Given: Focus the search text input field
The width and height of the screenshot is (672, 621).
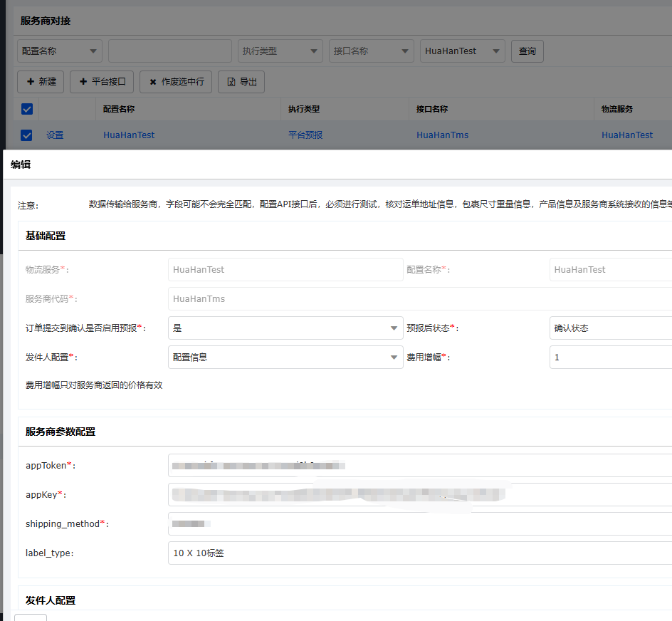Looking at the screenshot, I should pyautogui.click(x=170, y=51).
